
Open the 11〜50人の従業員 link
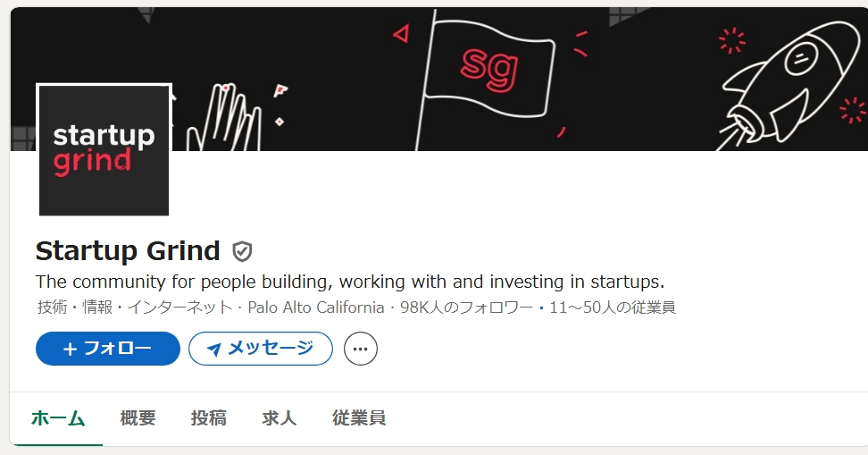[x=613, y=308]
